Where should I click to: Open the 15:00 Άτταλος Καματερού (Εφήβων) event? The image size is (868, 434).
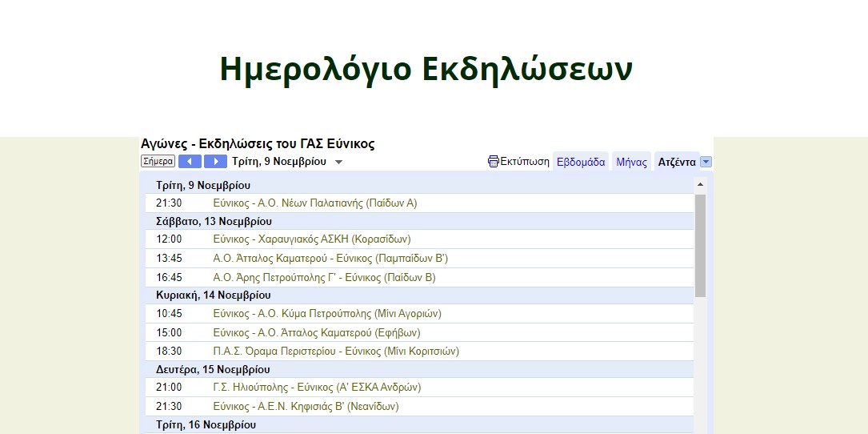coord(316,333)
